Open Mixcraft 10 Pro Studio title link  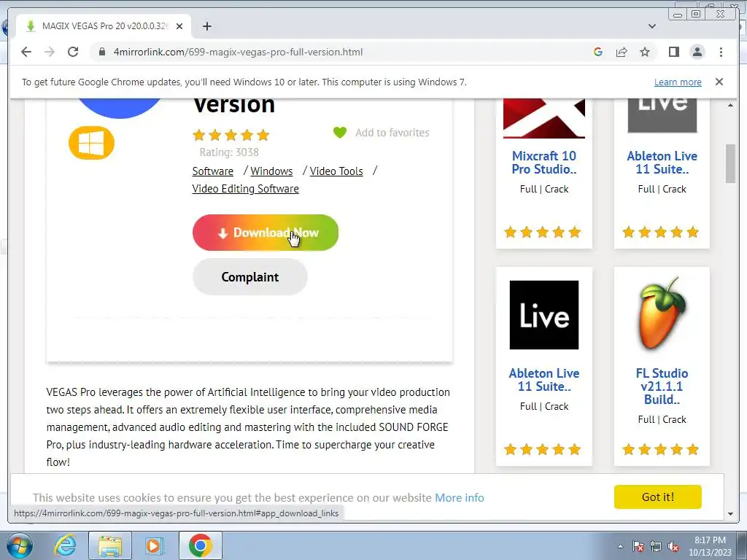click(544, 163)
